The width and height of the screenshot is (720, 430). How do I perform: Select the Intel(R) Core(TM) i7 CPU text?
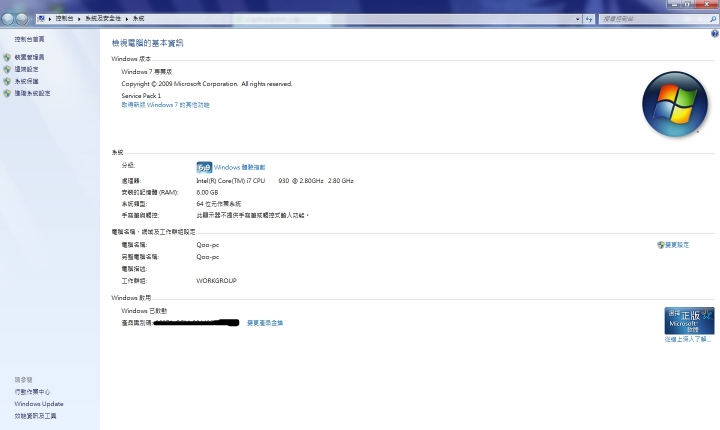coord(231,181)
